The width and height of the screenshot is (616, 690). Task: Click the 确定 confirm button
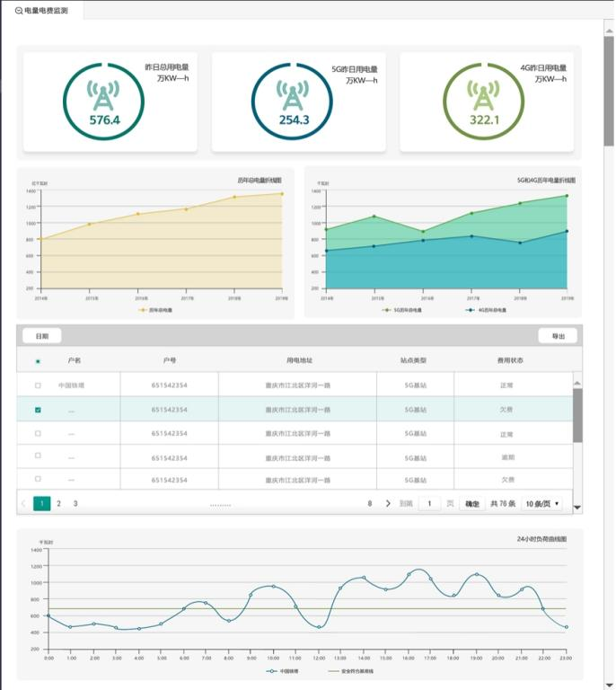471,504
